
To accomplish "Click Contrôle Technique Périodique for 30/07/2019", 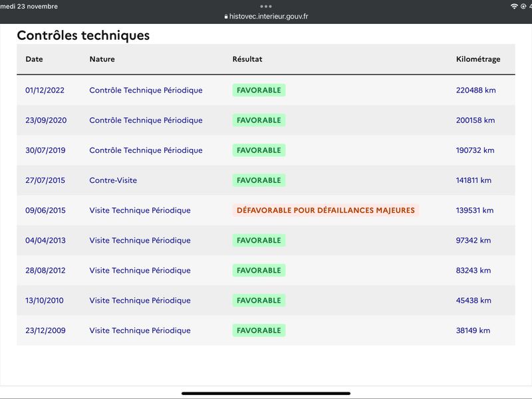I will [146, 150].
